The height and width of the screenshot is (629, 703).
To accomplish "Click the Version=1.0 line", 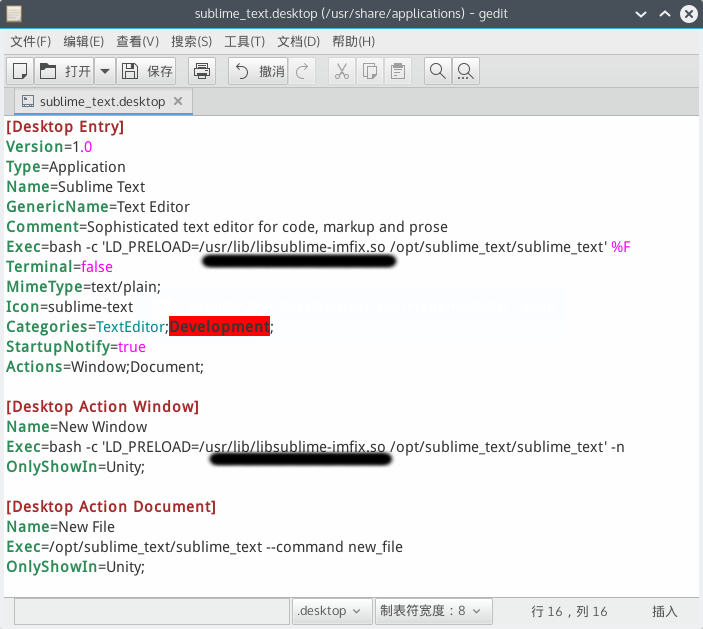I will coord(49,147).
